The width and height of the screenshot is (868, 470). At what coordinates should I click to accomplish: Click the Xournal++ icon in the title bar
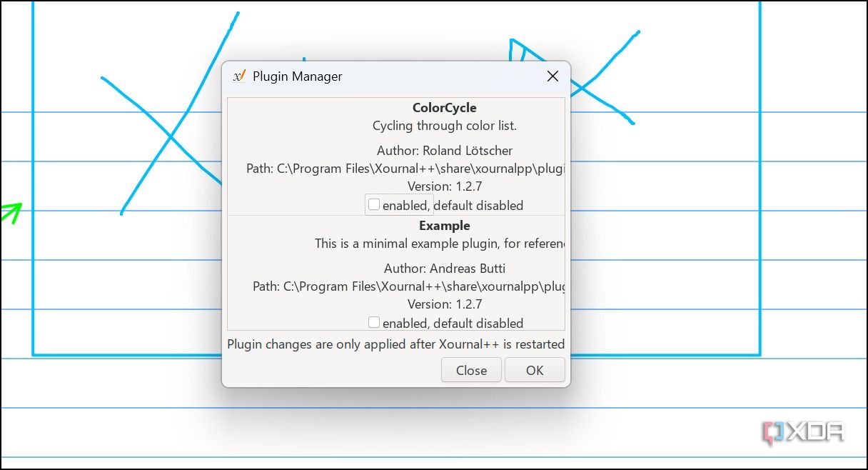pyautogui.click(x=240, y=76)
